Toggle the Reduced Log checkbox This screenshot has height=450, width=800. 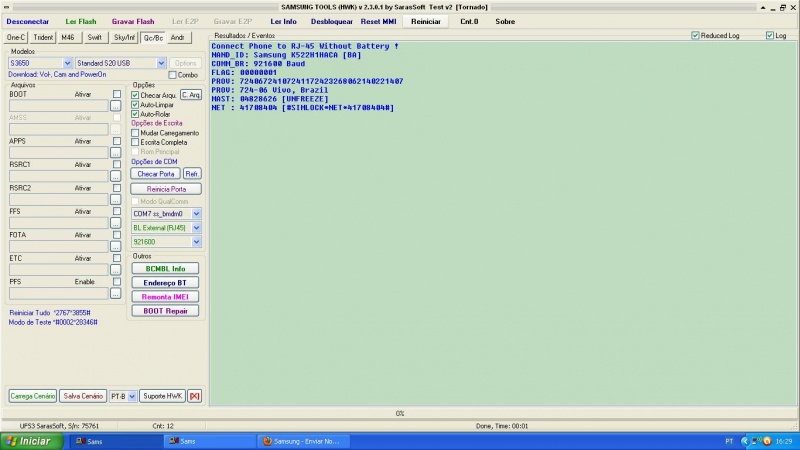(695, 35)
